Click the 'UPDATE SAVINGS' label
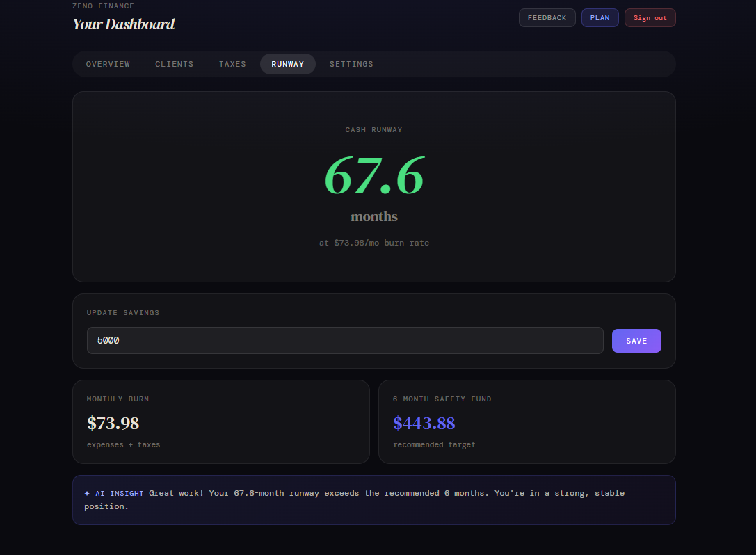This screenshot has height=555, width=756. point(123,312)
